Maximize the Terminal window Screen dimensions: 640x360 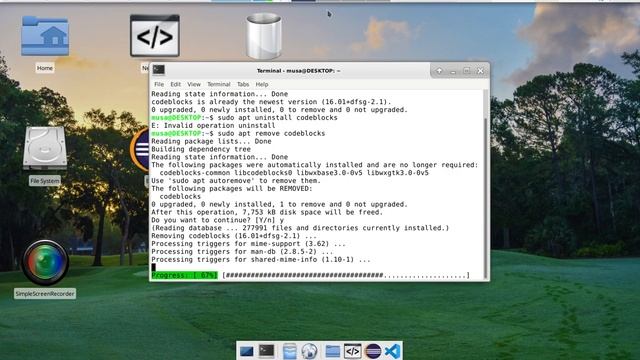(467, 71)
